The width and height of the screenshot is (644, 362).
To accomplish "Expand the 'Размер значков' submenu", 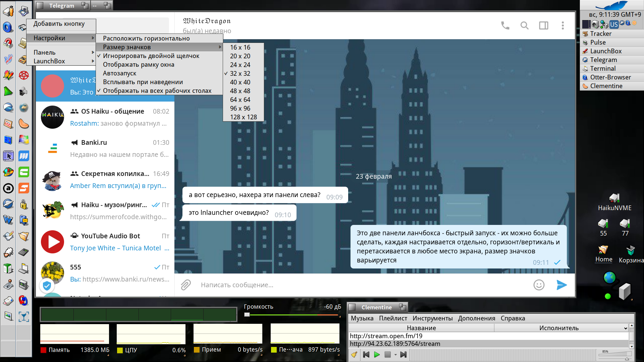I will (x=159, y=47).
